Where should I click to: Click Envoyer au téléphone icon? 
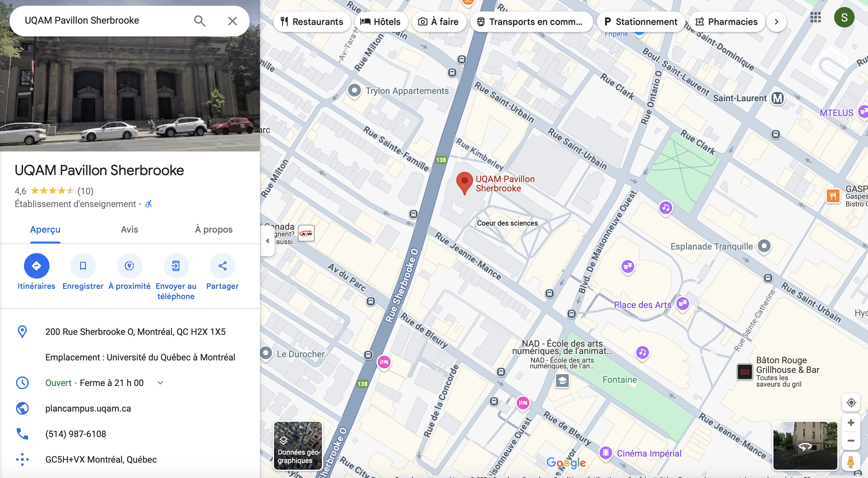coord(176,266)
